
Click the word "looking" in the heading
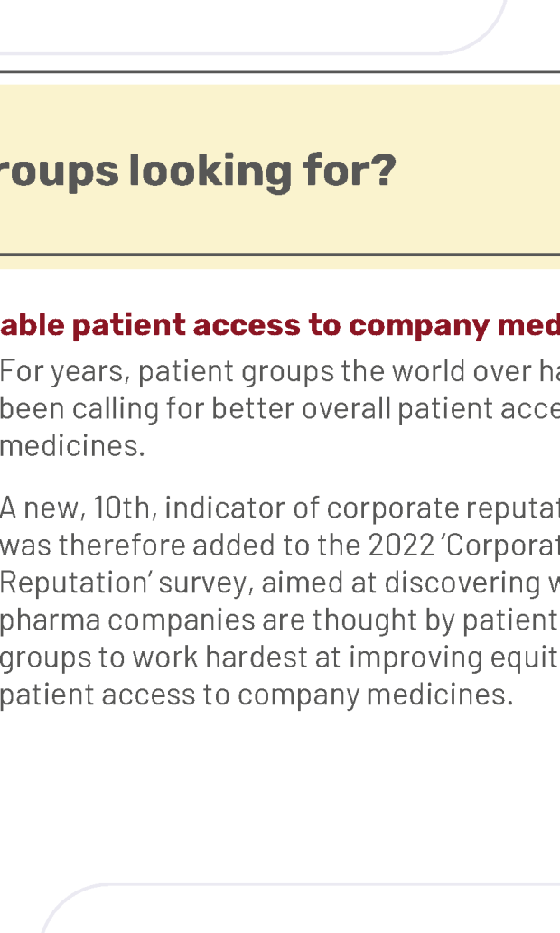[x=210, y=172]
